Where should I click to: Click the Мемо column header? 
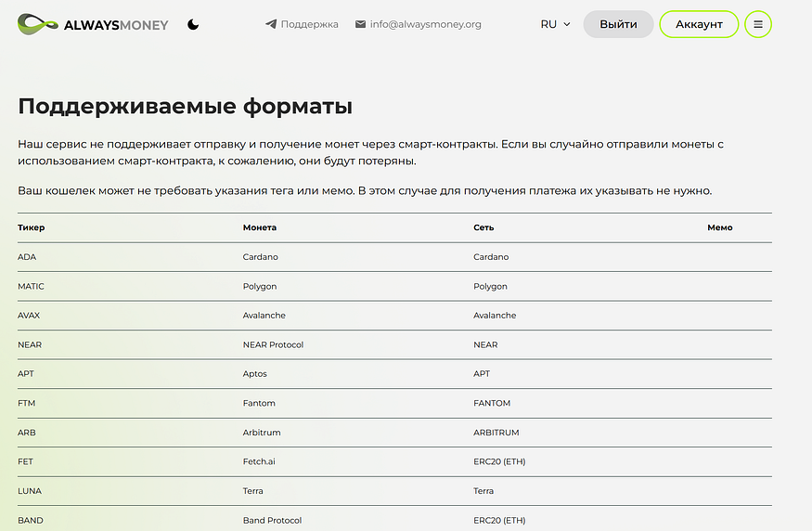click(720, 227)
